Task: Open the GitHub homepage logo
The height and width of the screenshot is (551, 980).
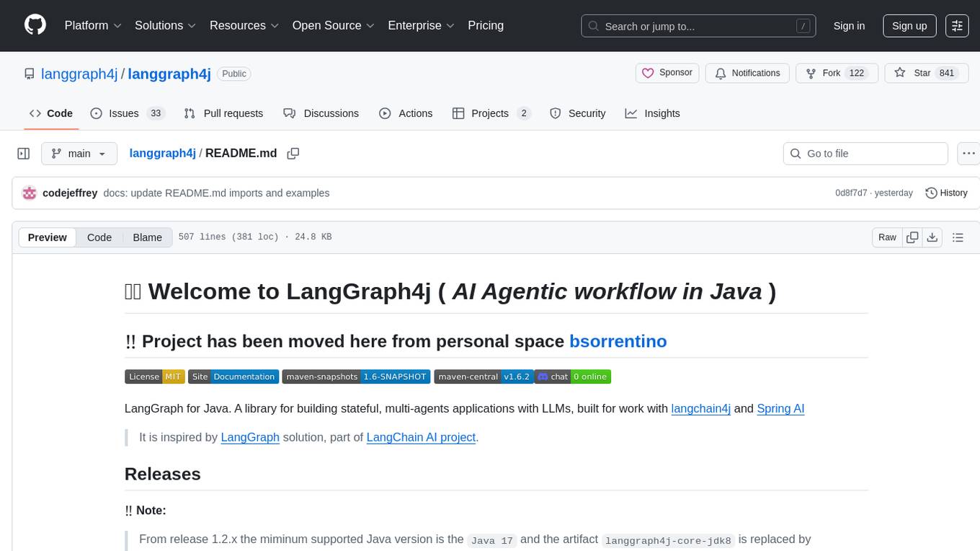Action: point(35,25)
